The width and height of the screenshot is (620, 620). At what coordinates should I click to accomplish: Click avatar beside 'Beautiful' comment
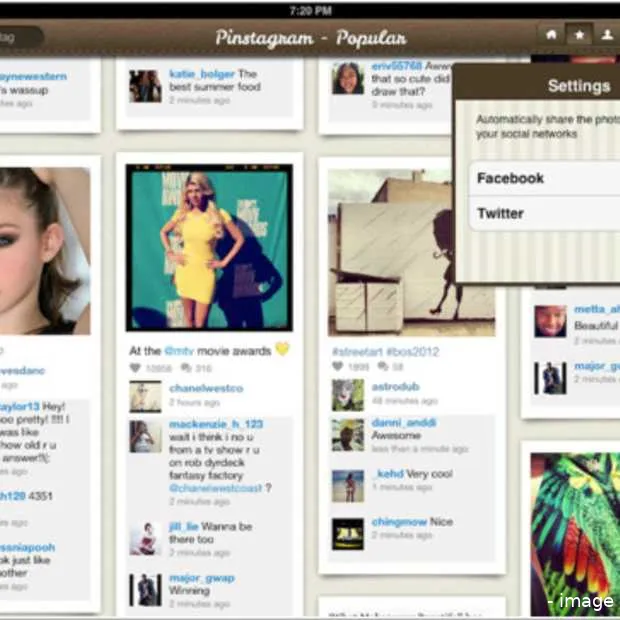click(x=550, y=321)
